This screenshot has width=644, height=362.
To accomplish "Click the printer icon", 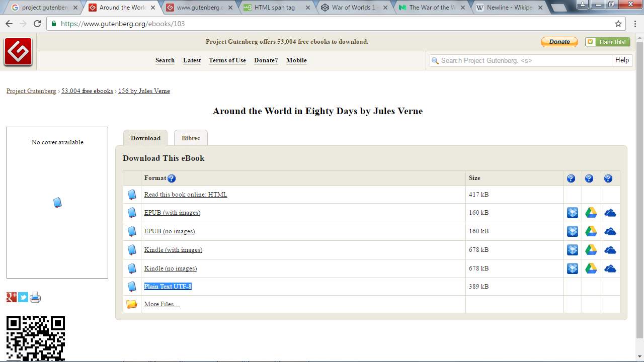I will pyautogui.click(x=35, y=297).
